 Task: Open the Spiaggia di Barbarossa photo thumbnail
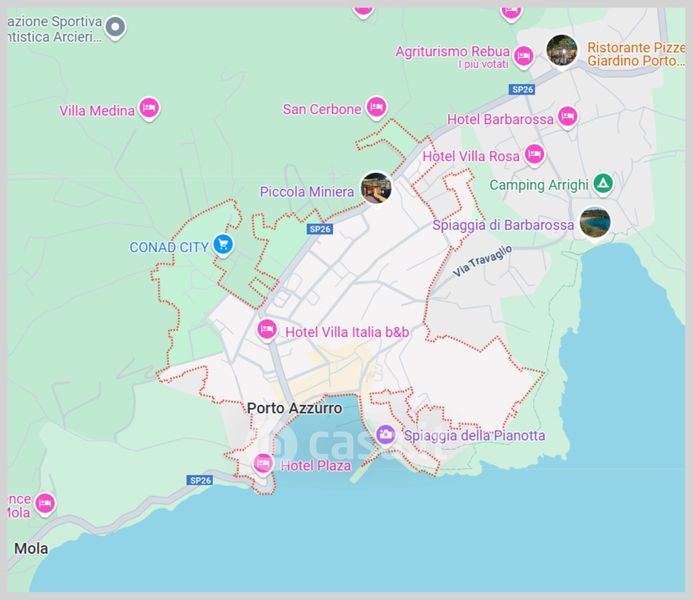pyautogui.click(x=595, y=222)
